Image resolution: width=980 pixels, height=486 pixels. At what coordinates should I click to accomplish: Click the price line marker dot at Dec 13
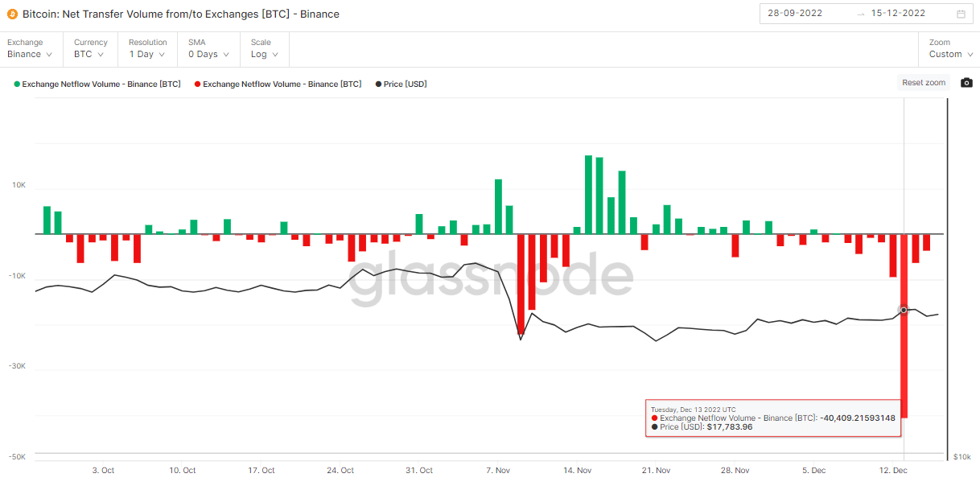904,310
